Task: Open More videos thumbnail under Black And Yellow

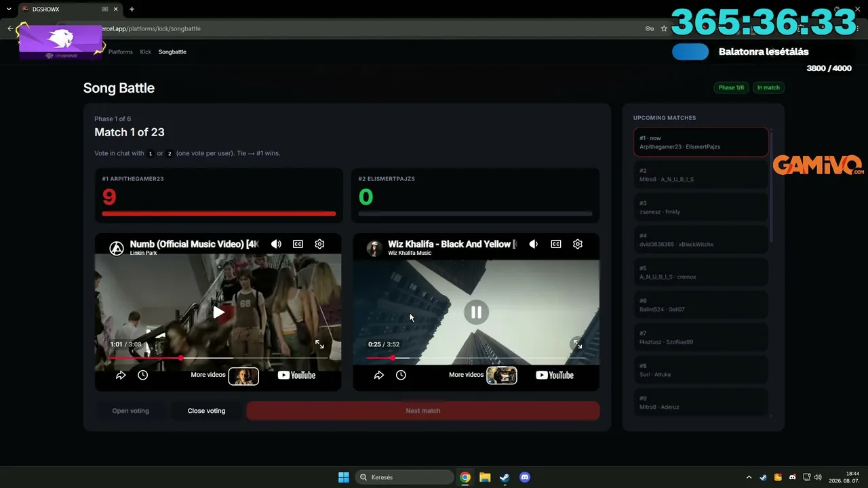Action: (502, 375)
